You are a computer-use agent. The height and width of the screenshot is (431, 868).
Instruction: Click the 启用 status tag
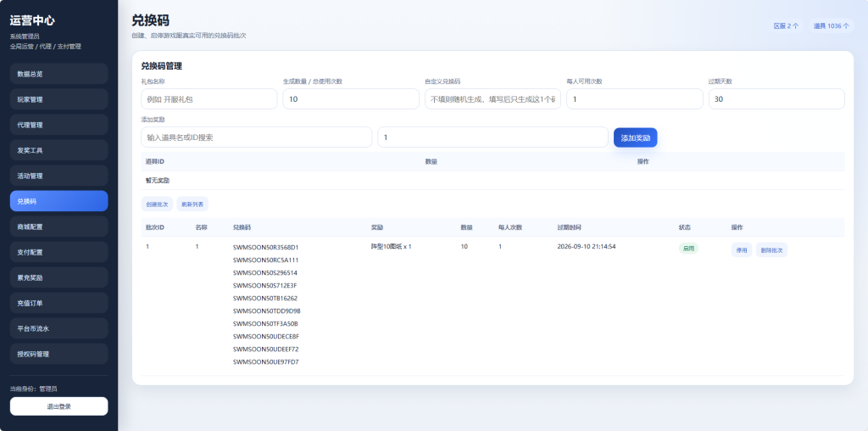point(688,249)
